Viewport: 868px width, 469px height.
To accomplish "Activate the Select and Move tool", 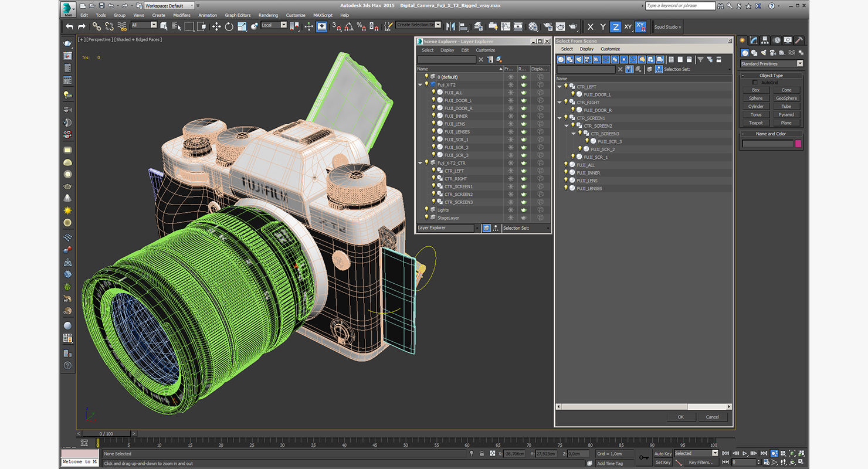I will point(216,26).
